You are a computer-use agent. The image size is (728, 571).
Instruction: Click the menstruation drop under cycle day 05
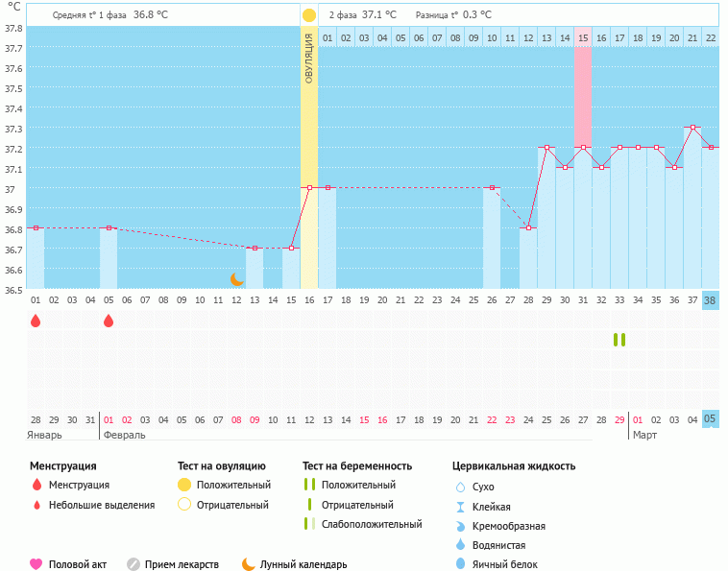tap(109, 321)
